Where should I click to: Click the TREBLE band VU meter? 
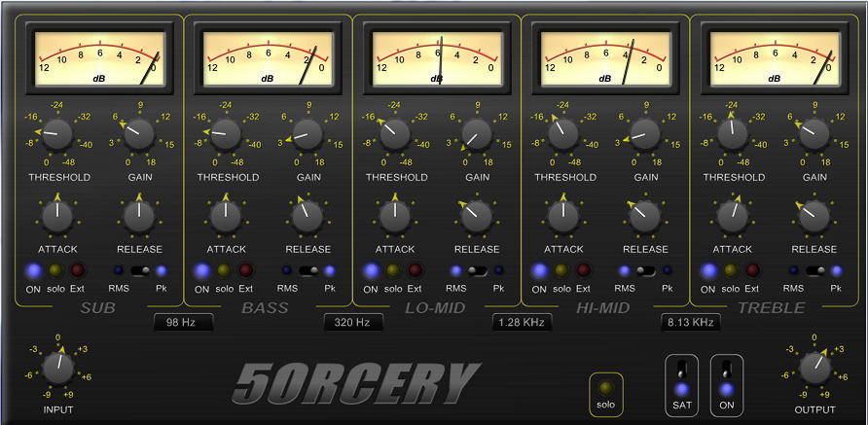[x=775, y=58]
